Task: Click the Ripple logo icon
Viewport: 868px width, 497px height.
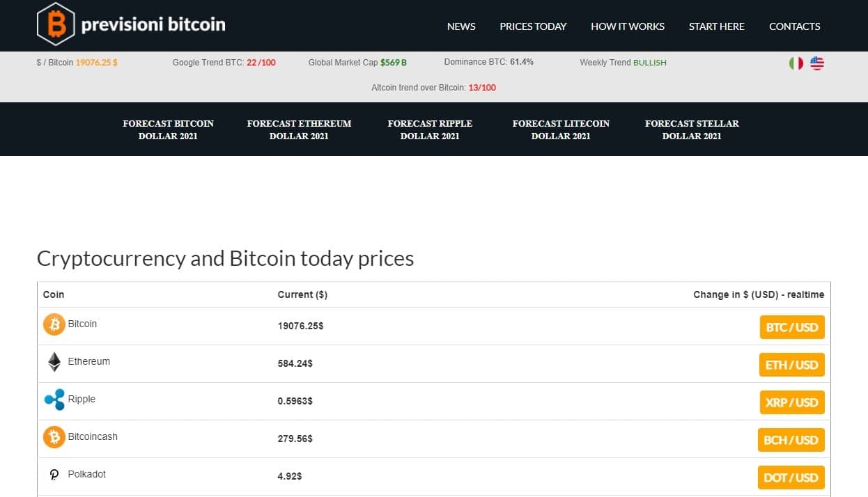Action: click(x=54, y=400)
